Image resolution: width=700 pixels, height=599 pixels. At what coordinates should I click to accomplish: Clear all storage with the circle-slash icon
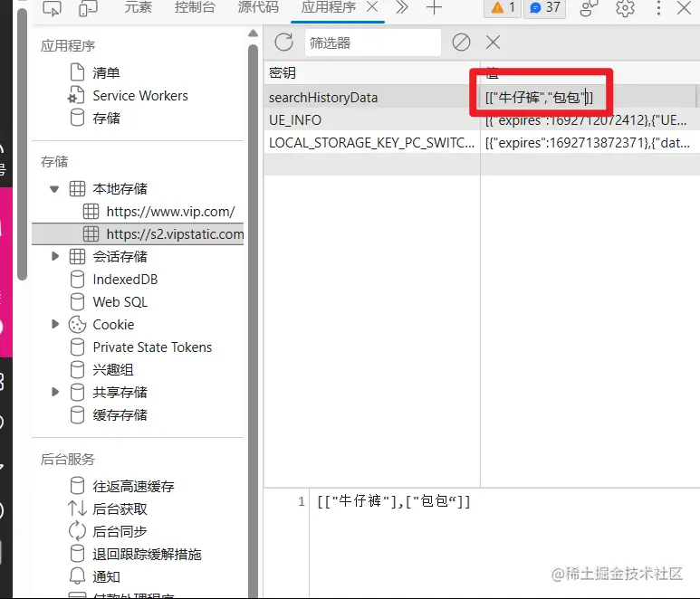tap(461, 43)
